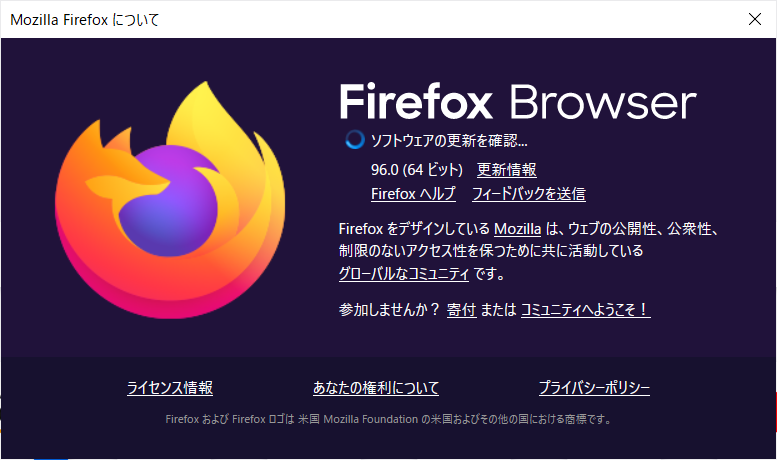This screenshot has width=777, height=460.
Task: Click the 制限のないアクセス性 description line
Action: [490, 251]
